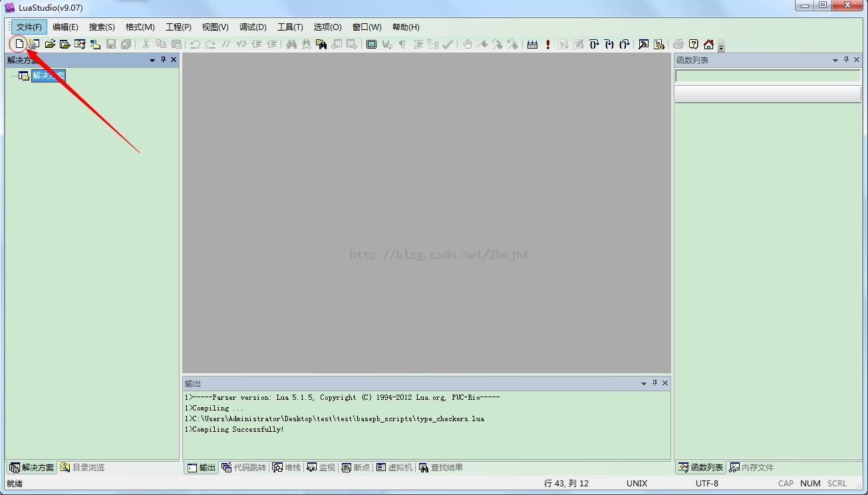Toggle pin on 函数列表 panel
The image size is (868, 495).
(847, 60)
